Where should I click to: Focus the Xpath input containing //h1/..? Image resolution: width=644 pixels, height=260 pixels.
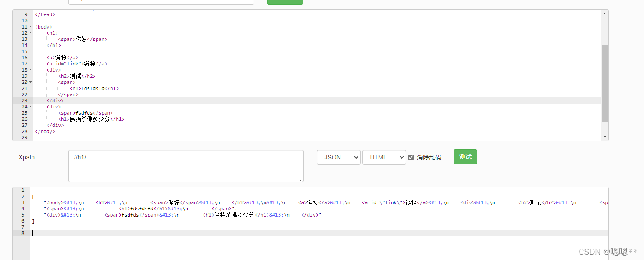(186, 166)
